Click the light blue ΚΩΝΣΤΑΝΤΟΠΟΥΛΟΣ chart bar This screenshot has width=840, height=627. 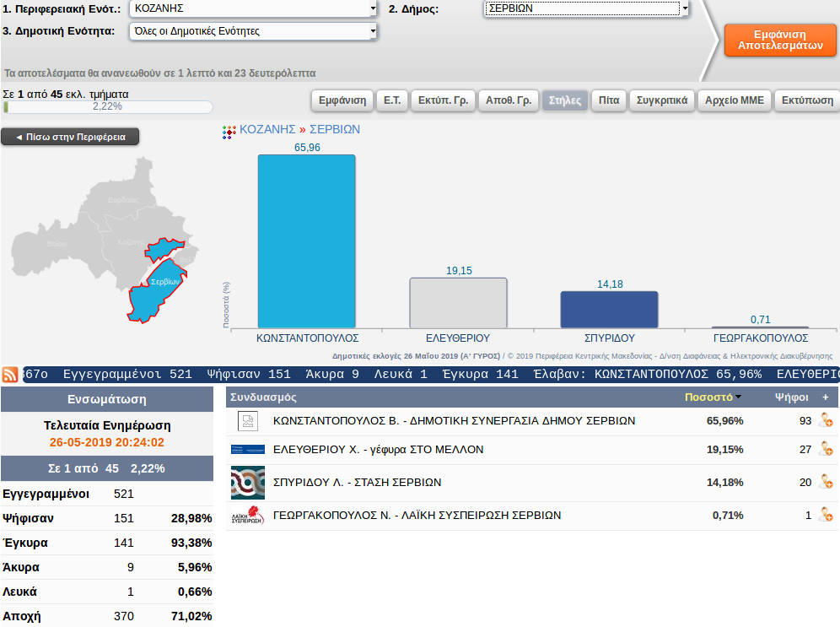pos(306,241)
